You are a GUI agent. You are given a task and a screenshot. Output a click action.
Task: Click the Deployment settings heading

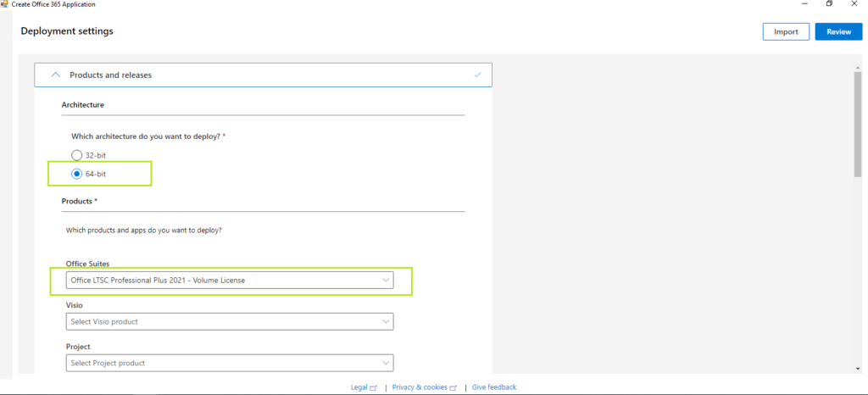click(67, 31)
